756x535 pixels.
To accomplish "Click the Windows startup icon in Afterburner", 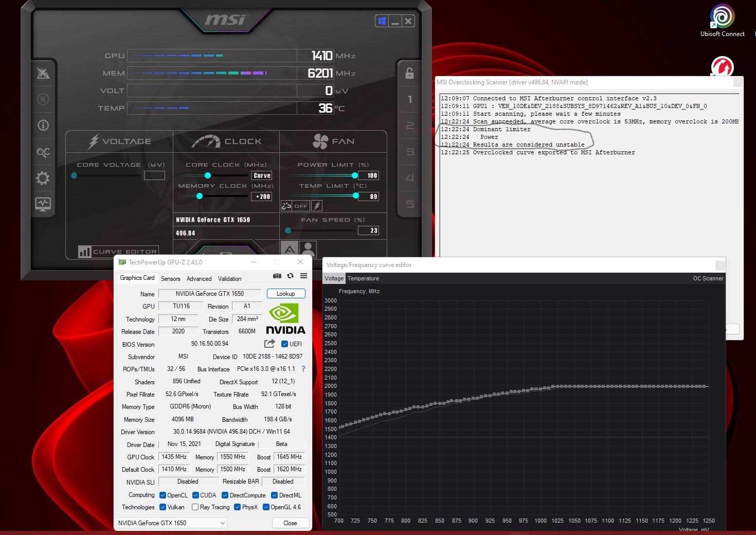I will click(382, 21).
